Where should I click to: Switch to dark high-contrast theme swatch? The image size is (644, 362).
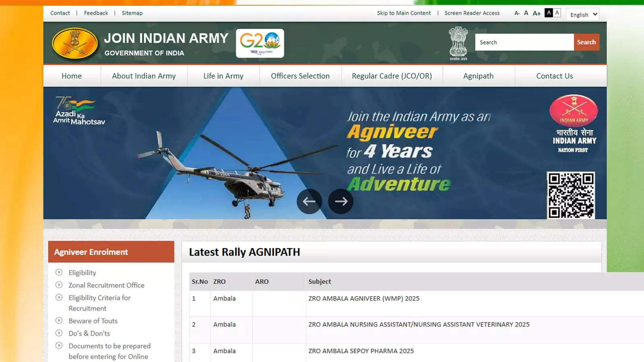pos(549,13)
